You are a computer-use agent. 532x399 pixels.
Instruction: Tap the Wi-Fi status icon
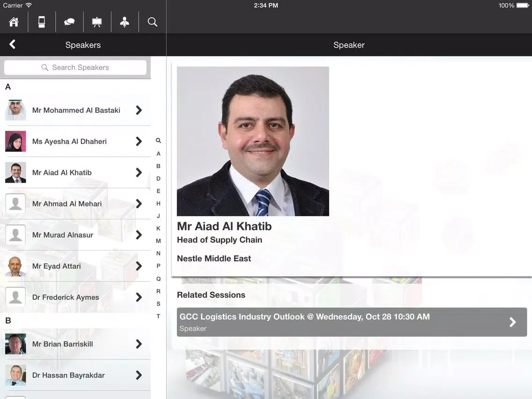click(29, 5)
